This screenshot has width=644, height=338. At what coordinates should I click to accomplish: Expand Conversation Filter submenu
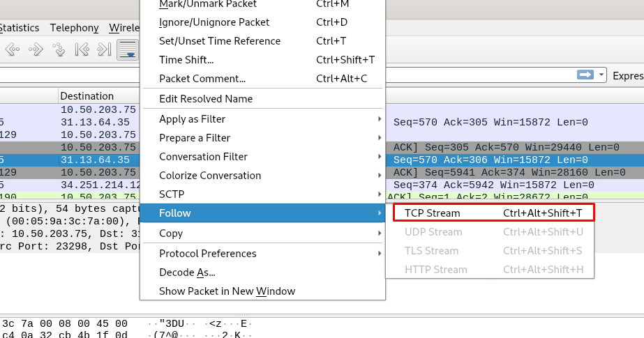[x=262, y=157]
